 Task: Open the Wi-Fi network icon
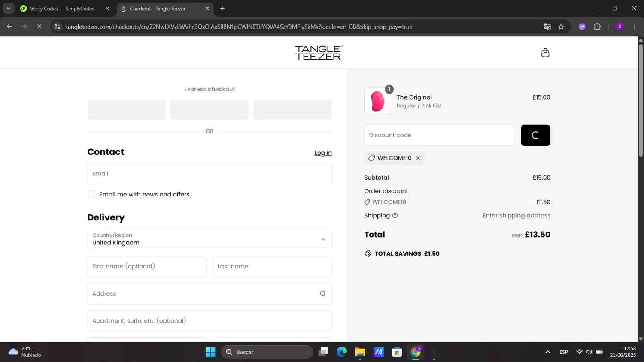[x=580, y=352]
